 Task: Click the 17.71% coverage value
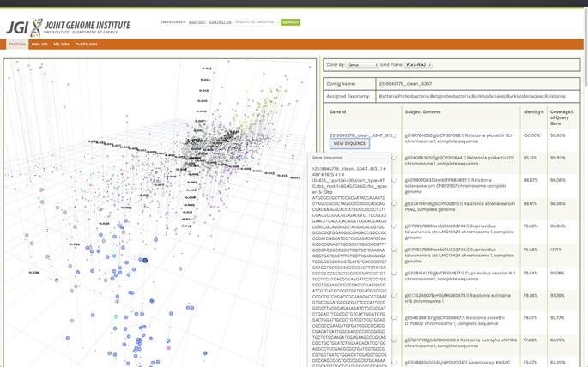coord(555,250)
